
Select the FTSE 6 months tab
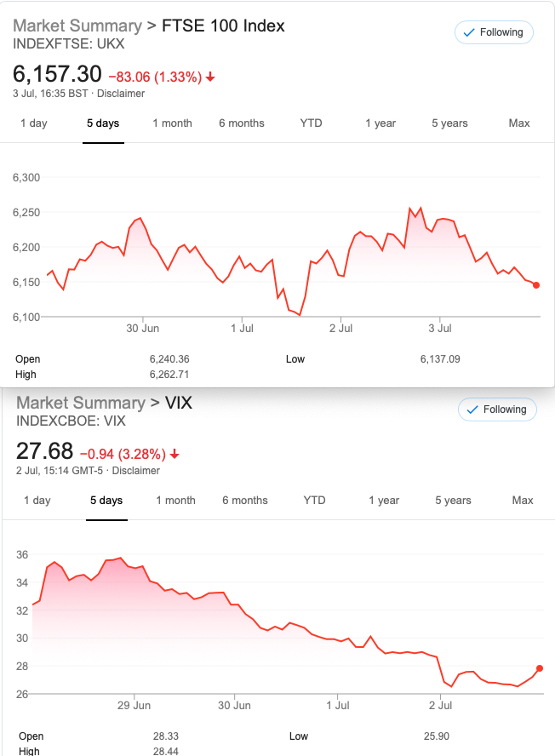click(x=242, y=123)
